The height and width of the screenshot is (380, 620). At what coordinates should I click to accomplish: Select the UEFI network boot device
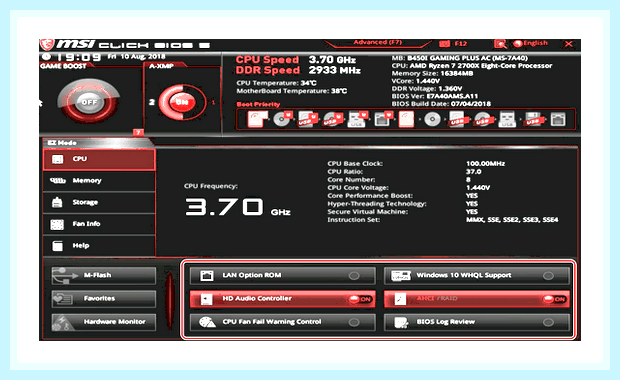pyautogui.click(x=383, y=119)
